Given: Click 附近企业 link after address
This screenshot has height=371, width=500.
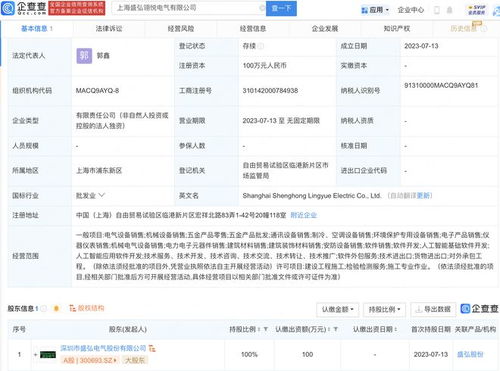Looking at the screenshot, I should pos(303,215).
